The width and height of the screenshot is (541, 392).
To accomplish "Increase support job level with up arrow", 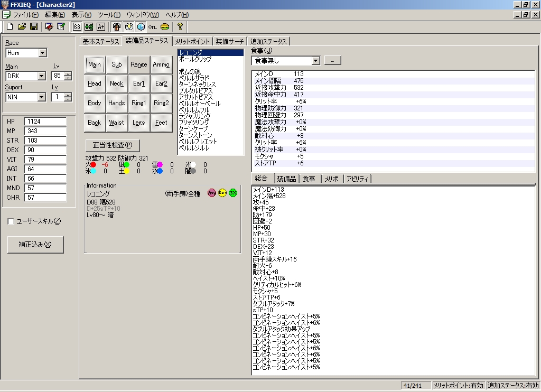I will pos(68,95).
